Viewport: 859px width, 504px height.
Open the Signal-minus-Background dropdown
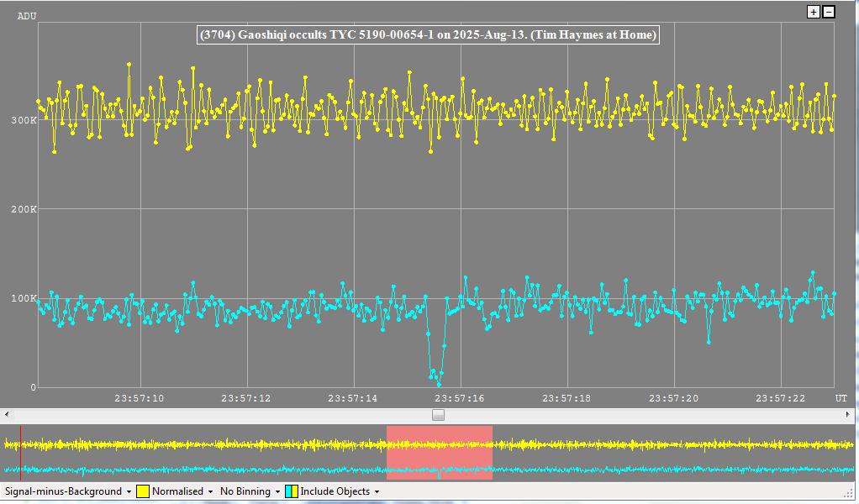coord(68,491)
